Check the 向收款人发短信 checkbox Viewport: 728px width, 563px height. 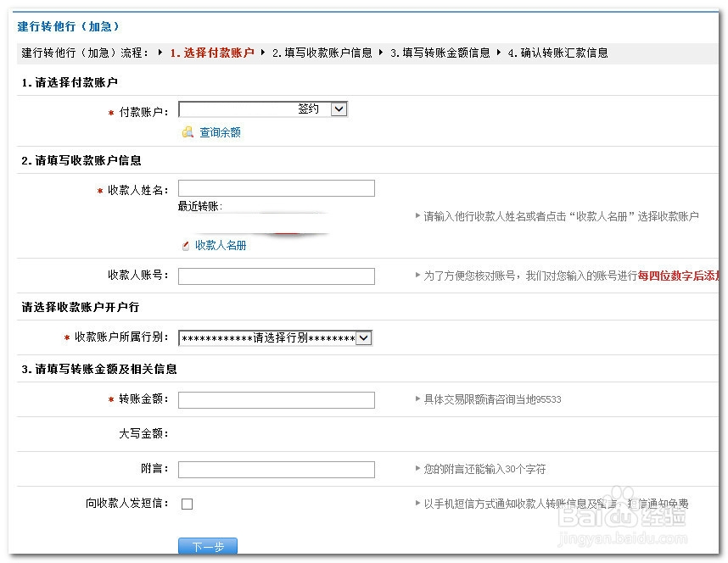[x=188, y=504]
